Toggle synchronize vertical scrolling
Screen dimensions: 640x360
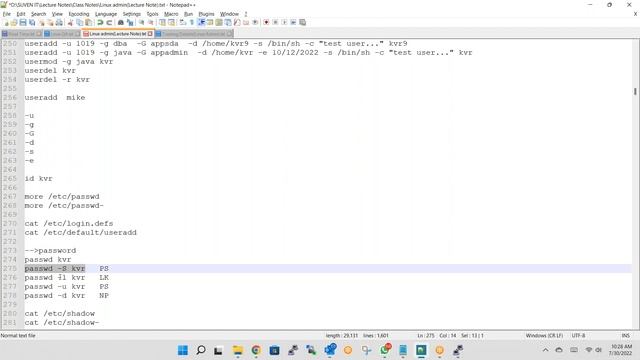click(162, 22)
